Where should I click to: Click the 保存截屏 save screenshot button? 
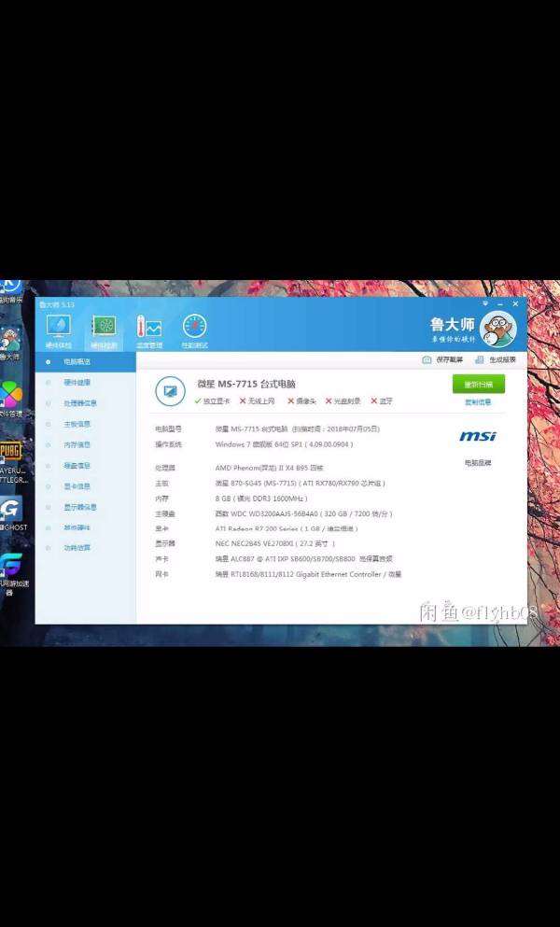pos(442,359)
